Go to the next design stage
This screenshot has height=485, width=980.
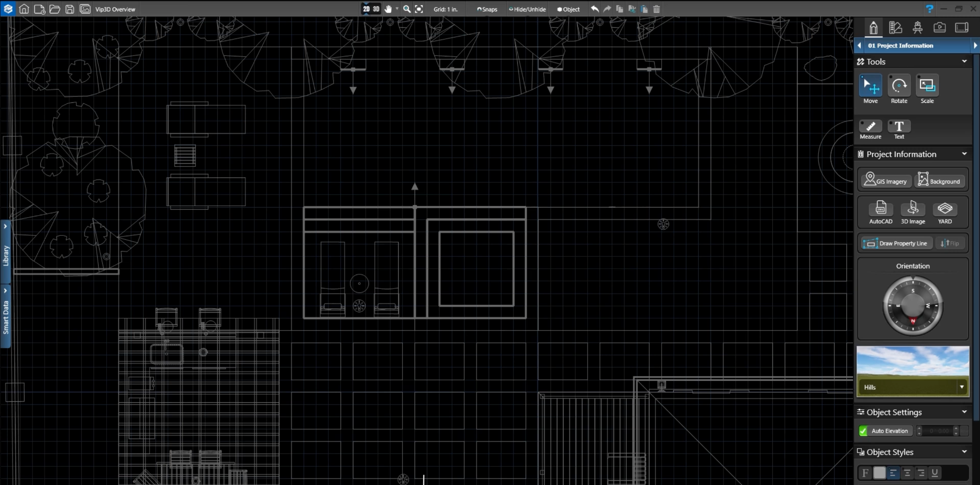(975, 45)
